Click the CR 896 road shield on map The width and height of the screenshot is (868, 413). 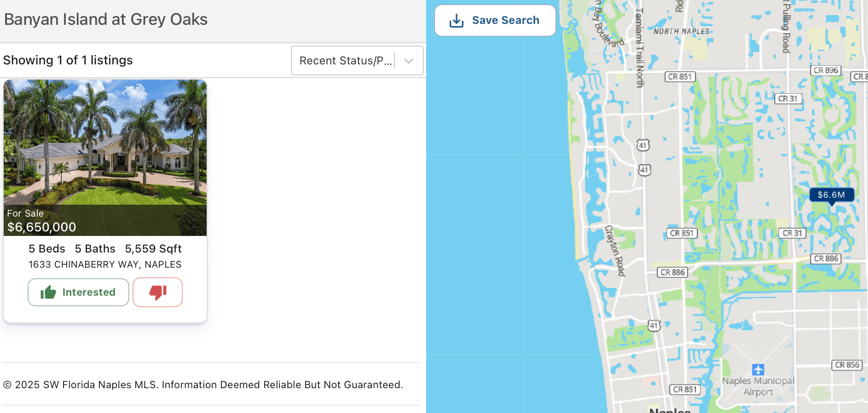[x=825, y=70]
